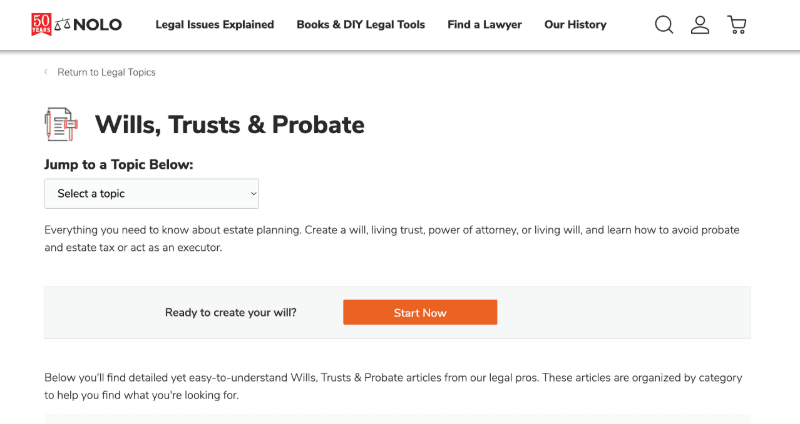Open Books & DIY Legal Tools menu
800x424 pixels.
coord(360,25)
